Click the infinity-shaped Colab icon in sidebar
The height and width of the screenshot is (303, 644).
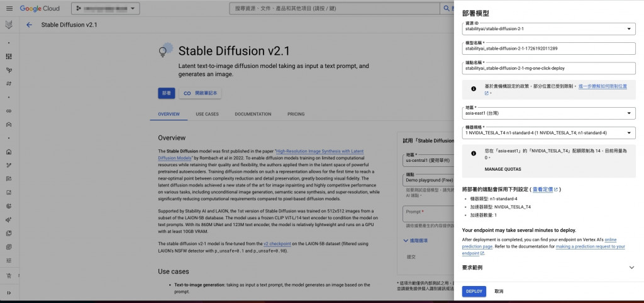tap(9, 111)
